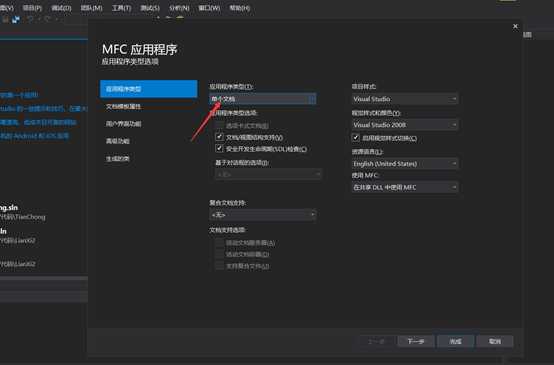Open the 团队(M) menu
The height and width of the screenshot is (365, 554).
click(91, 8)
